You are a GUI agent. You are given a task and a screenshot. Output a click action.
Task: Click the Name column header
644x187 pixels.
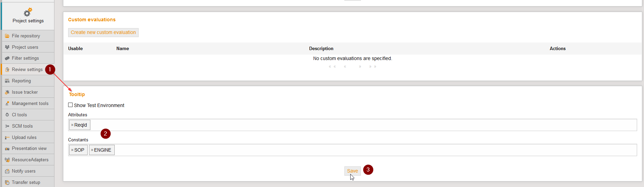(x=123, y=49)
